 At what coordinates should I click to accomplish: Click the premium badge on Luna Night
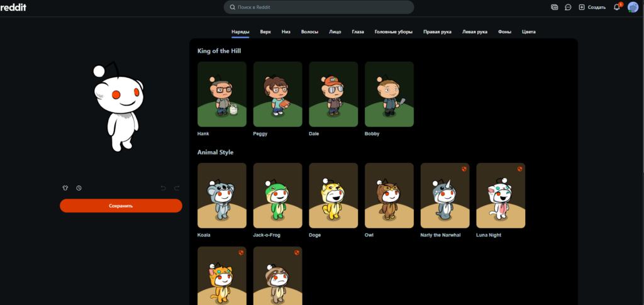point(519,169)
